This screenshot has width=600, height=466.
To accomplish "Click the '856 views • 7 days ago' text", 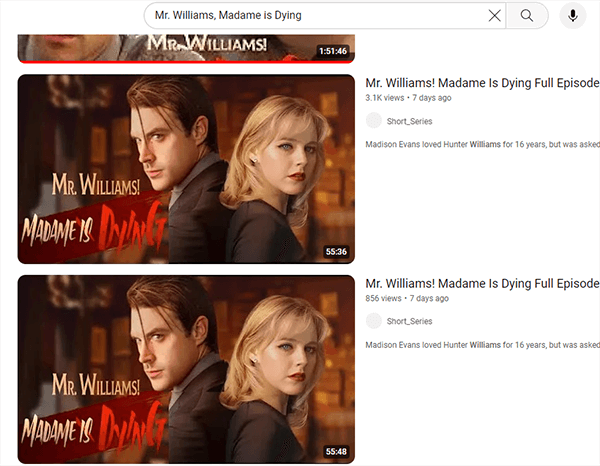I will point(407,298).
